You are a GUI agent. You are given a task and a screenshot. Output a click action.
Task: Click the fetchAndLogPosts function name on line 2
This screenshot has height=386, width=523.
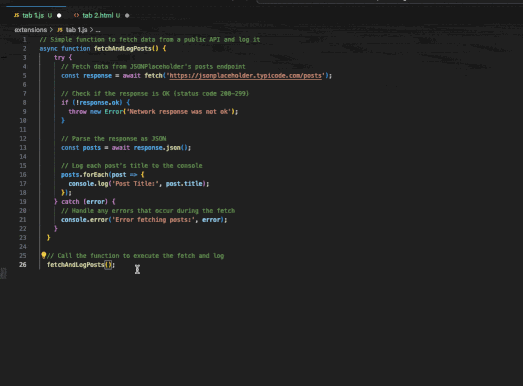point(122,49)
